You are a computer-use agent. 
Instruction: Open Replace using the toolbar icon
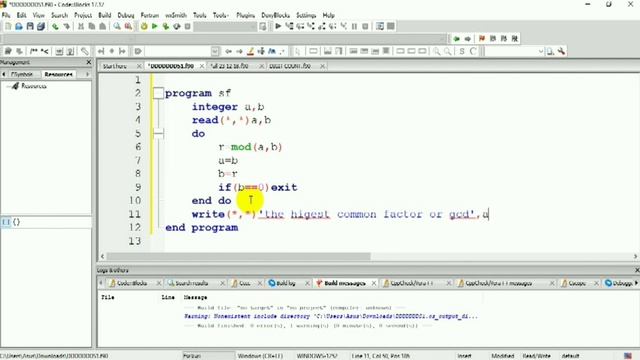click(x=128, y=27)
